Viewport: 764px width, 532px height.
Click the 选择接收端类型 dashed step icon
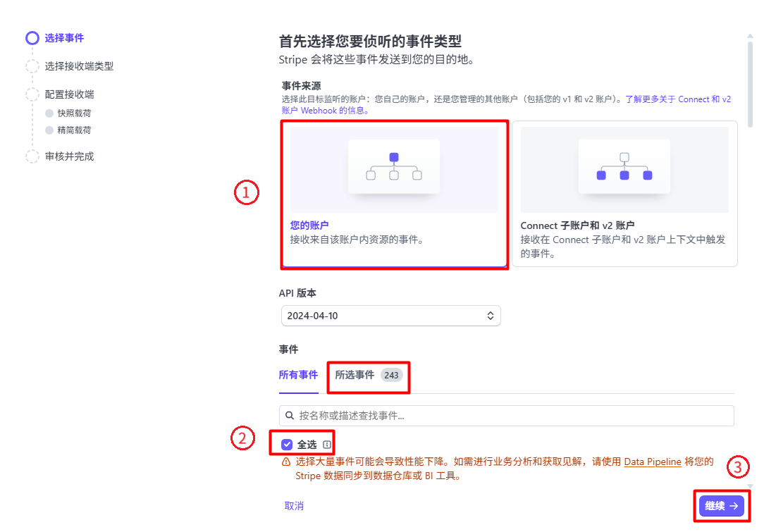click(x=32, y=66)
